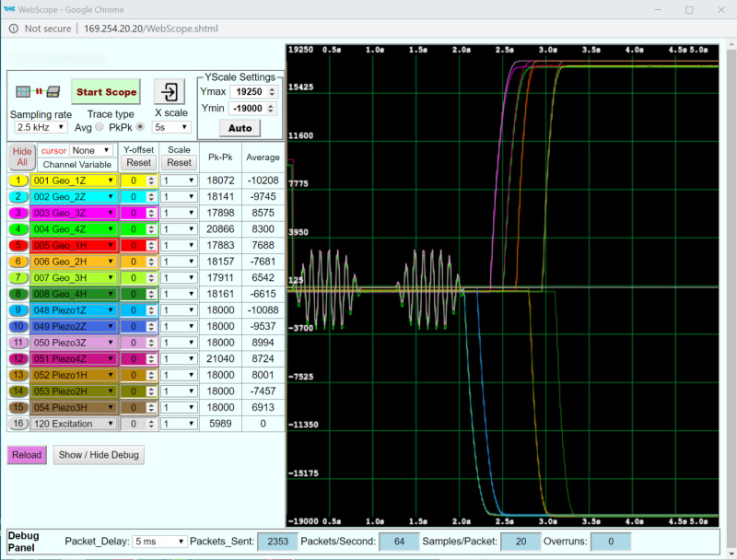This screenshot has height=560, width=737.
Task: Expand the Packet_Delay 5 ms dropdown
Action: point(159,542)
